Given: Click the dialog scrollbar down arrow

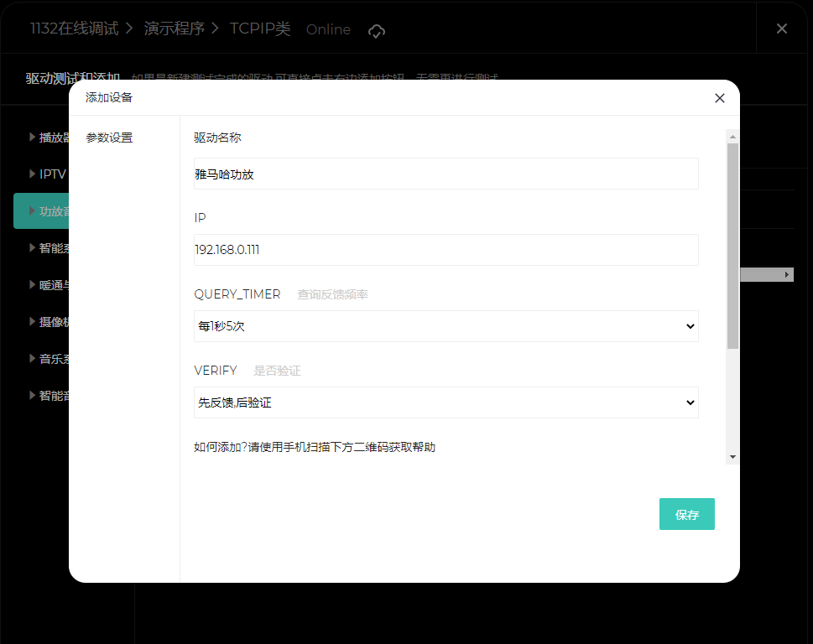Looking at the screenshot, I should point(732,457).
